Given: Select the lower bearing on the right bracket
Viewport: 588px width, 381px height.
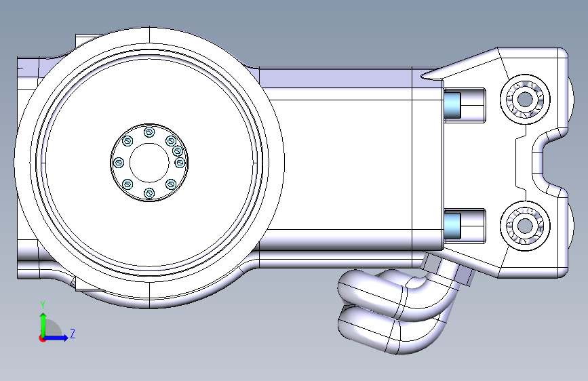Looking at the screenshot, I should tap(525, 226).
